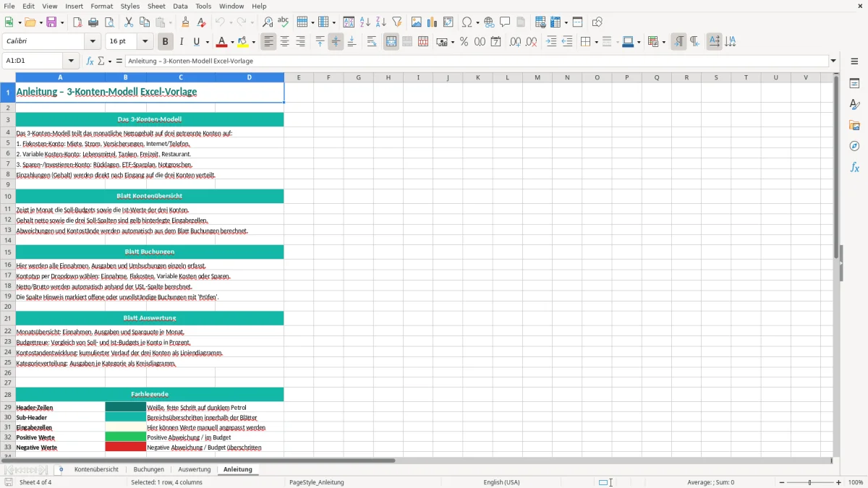This screenshot has width=868, height=488.
Task: Export directly as PDF icon
Action: pyautogui.click(x=77, y=22)
